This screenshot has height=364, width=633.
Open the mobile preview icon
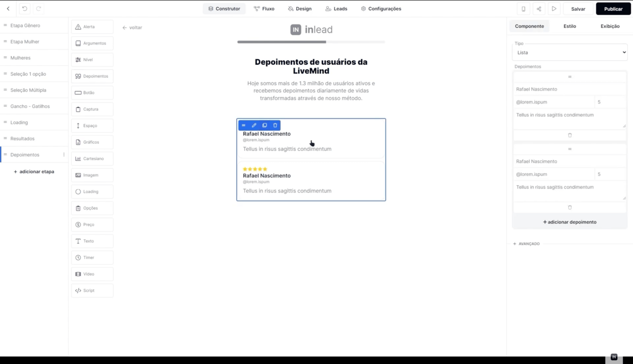pyautogui.click(x=523, y=9)
